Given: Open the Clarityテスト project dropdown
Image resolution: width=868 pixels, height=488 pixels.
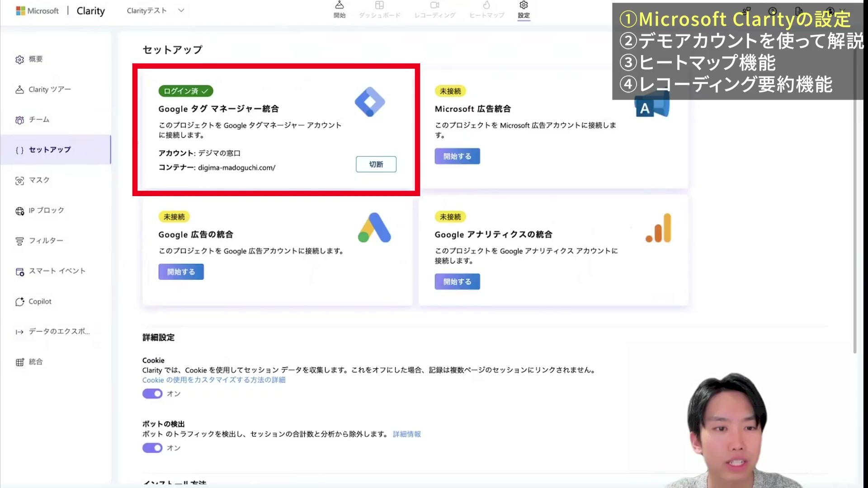Looking at the screenshot, I should [156, 10].
